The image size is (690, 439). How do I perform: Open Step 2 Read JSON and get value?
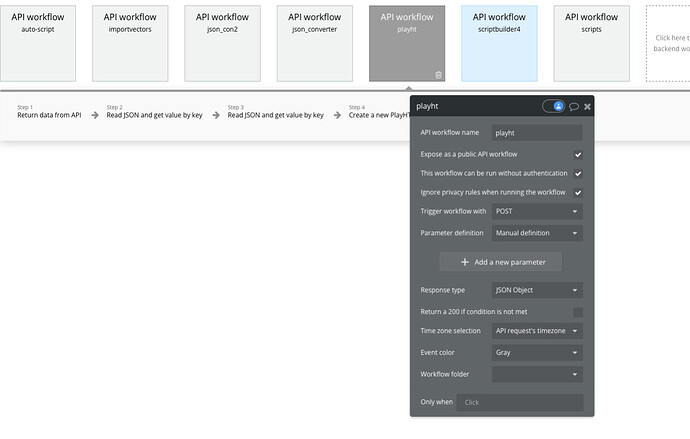(154, 112)
